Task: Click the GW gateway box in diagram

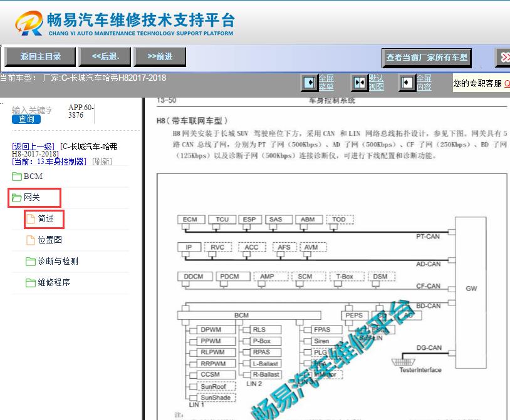Action: click(x=471, y=292)
